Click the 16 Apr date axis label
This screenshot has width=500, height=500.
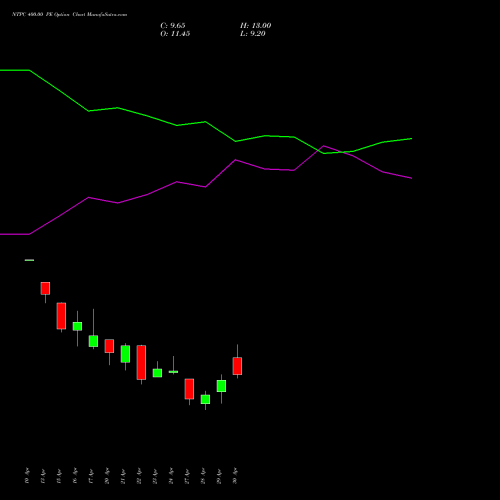pos(75,476)
